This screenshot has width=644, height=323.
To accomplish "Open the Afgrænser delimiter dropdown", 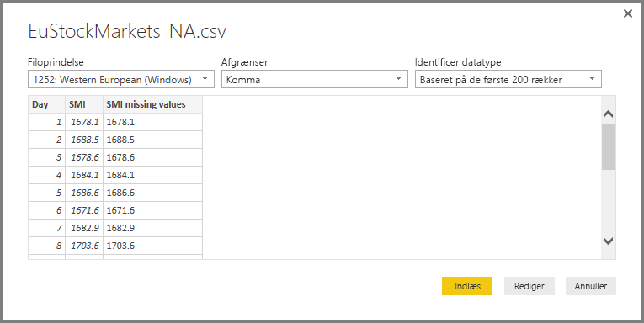I will click(x=315, y=79).
